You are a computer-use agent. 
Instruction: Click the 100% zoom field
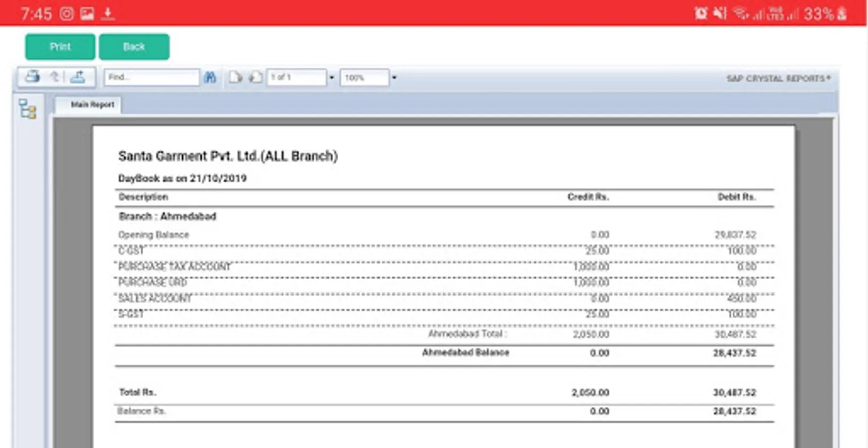click(x=364, y=77)
